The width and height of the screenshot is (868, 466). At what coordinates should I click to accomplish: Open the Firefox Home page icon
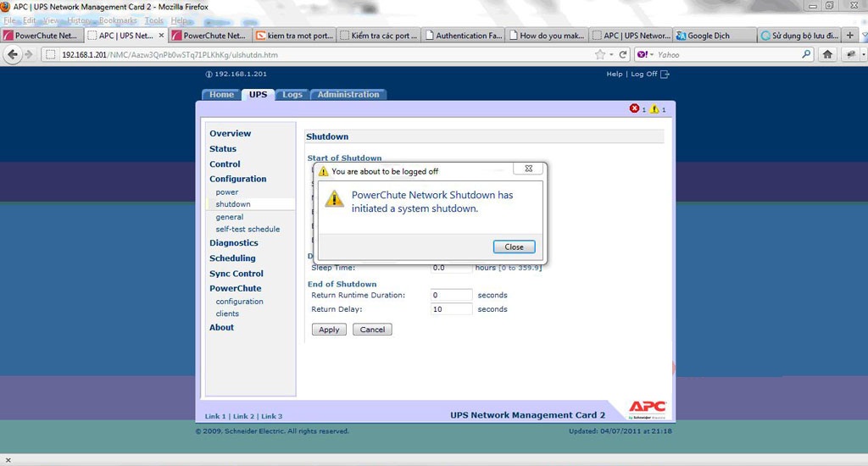click(827, 54)
